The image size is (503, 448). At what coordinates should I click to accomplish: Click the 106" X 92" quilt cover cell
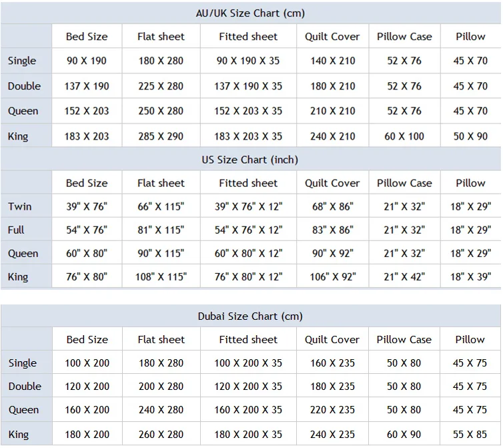click(x=332, y=276)
